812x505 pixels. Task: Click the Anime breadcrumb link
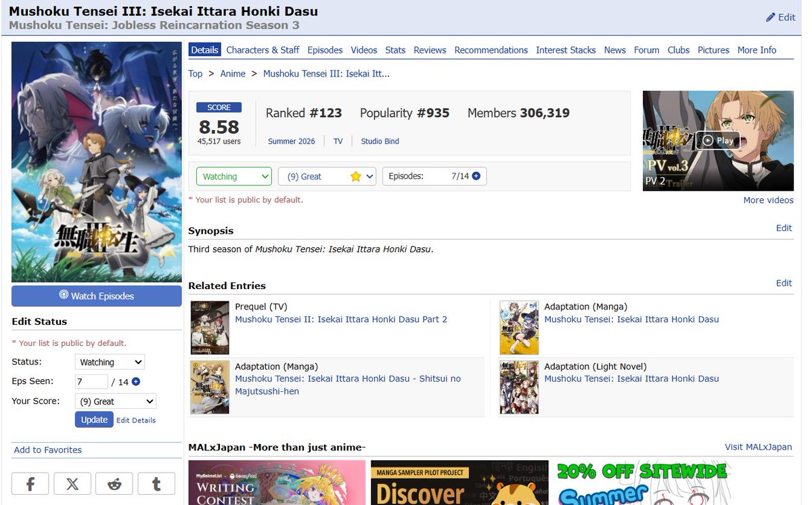pyautogui.click(x=233, y=74)
